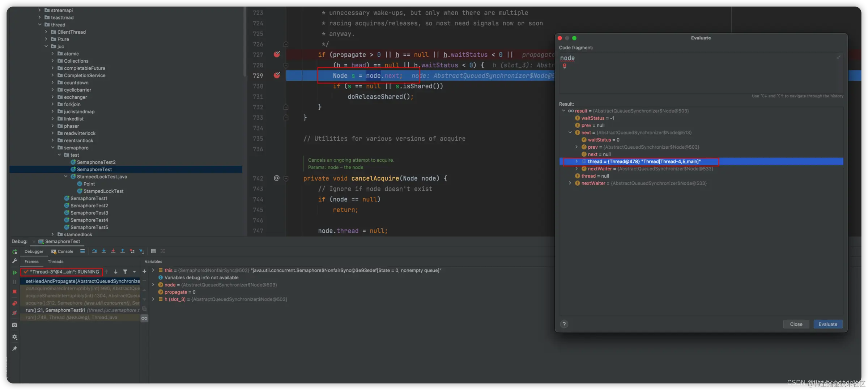This screenshot has height=390, width=868.
Task: Select the setHeadAndPropagate stack frame
Action: click(80, 281)
